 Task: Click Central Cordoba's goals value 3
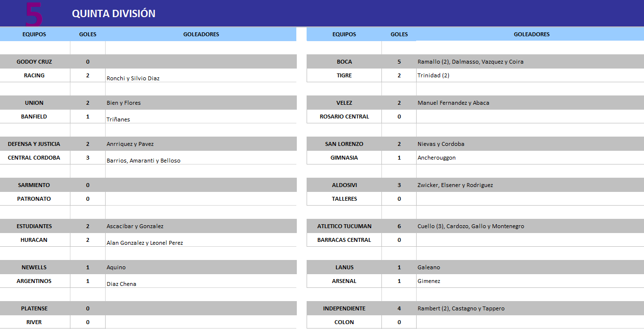(88, 158)
